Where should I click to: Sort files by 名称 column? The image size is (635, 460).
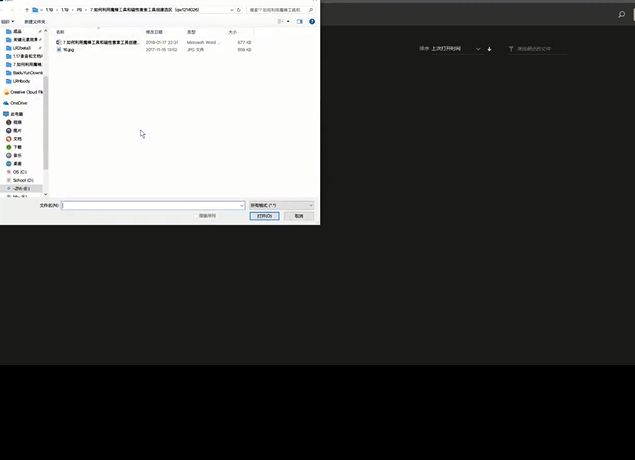point(60,32)
